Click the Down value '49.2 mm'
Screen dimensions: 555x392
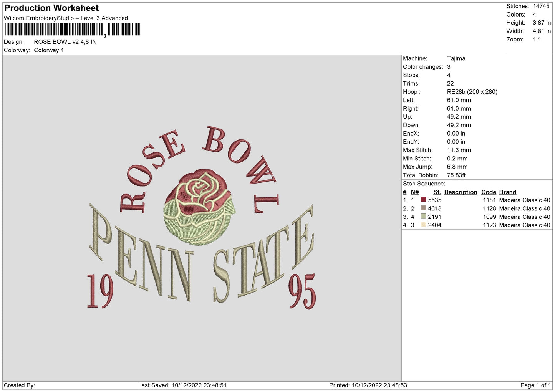click(x=459, y=125)
